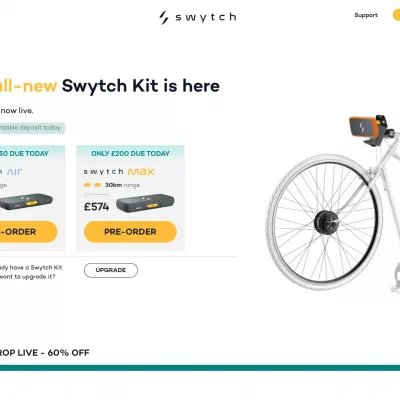Click the £574 price on MAX card
The width and height of the screenshot is (400, 400).
point(96,207)
